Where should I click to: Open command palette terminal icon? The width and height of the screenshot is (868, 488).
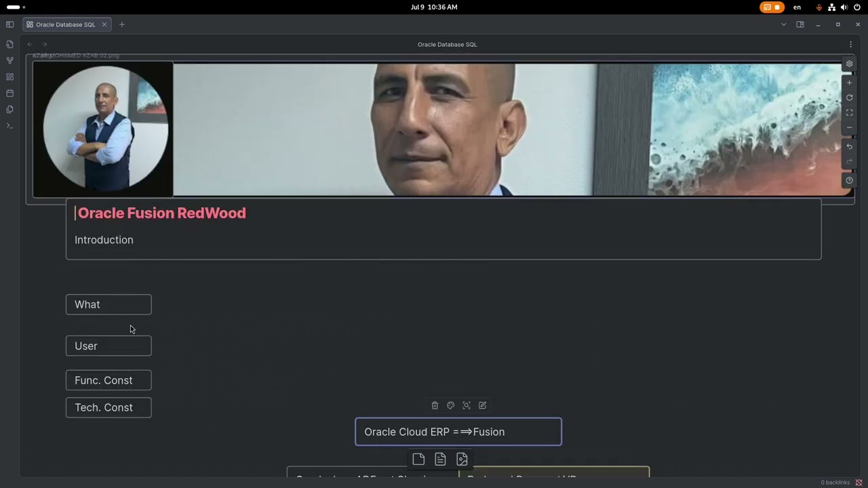pyautogui.click(x=9, y=125)
